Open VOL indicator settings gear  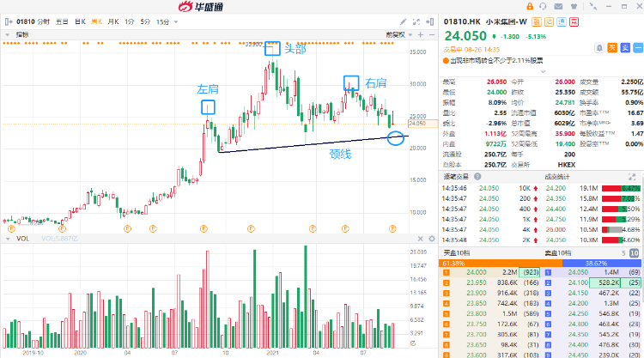[432, 239]
